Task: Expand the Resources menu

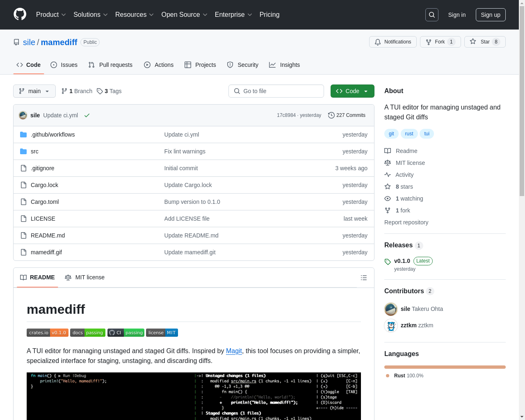Action: coord(135,14)
